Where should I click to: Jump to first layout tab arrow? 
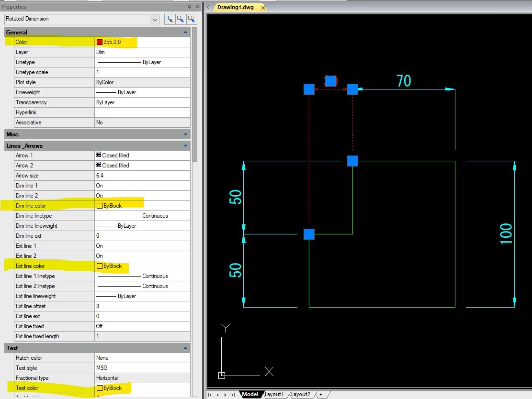[x=210, y=395]
